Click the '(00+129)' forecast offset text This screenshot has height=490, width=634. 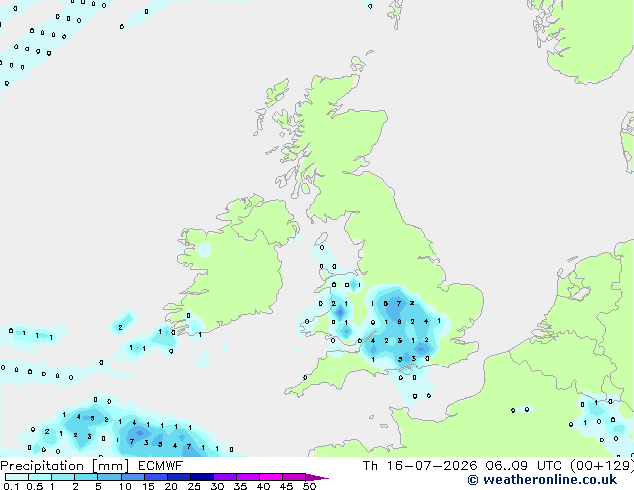(x=601, y=466)
